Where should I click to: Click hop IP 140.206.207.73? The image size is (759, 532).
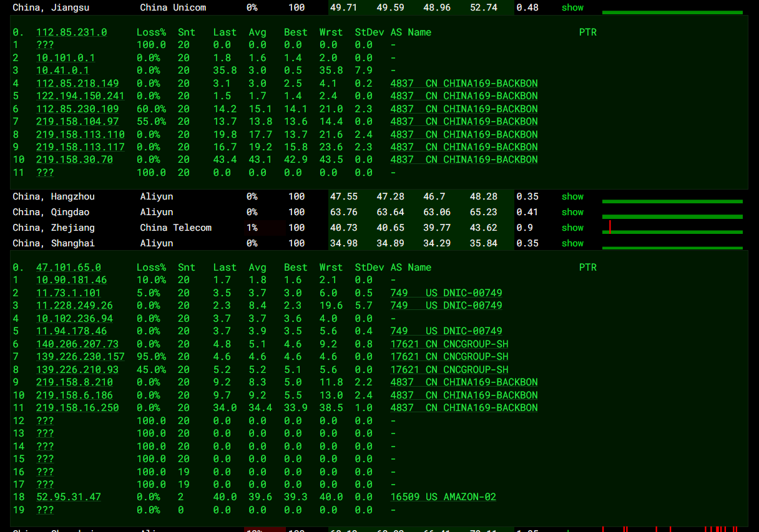77,344
